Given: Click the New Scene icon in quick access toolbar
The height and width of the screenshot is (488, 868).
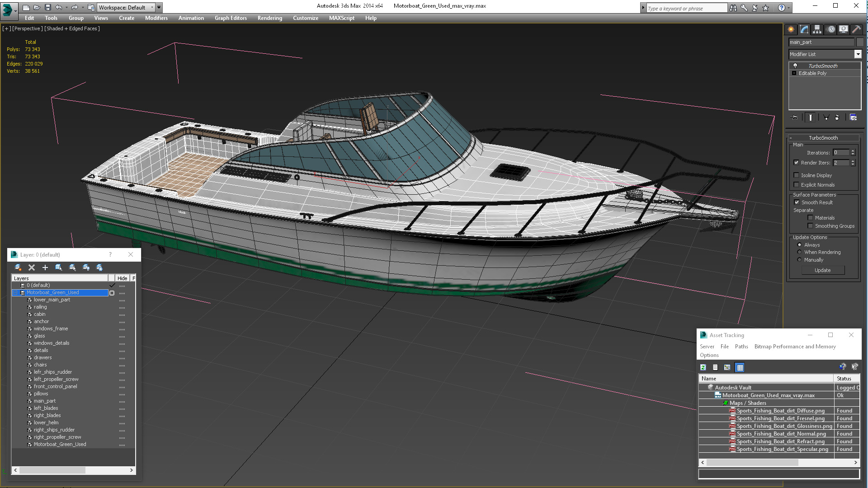Looking at the screenshot, I should tap(26, 7).
